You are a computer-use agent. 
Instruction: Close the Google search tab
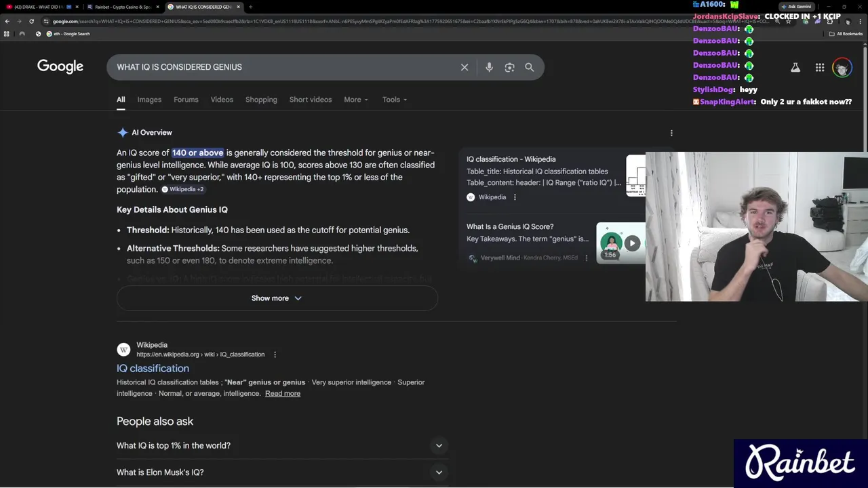pos(238,7)
